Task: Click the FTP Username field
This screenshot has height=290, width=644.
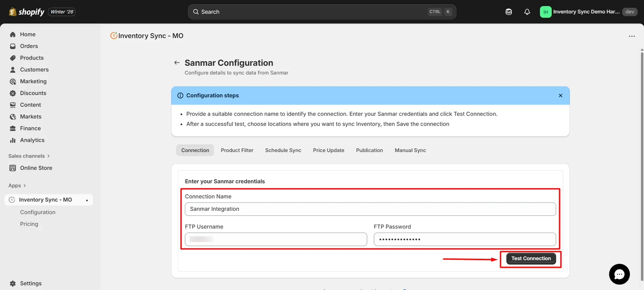Action: coord(276,239)
